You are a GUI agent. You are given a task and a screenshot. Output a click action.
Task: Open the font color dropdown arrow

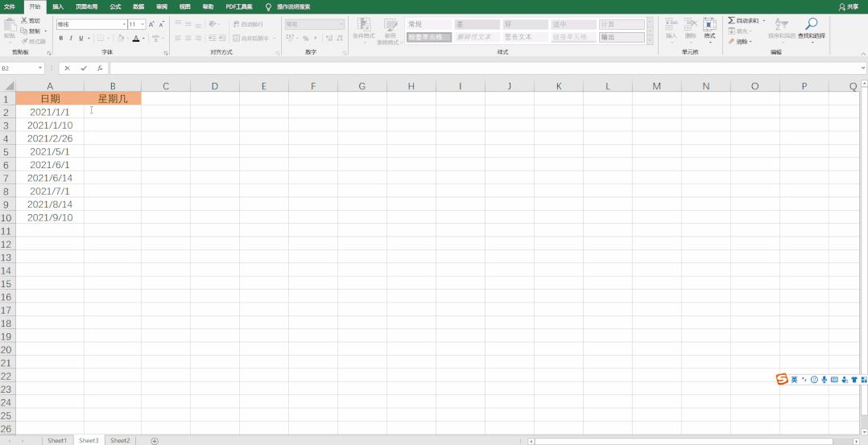[x=143, y=39]
